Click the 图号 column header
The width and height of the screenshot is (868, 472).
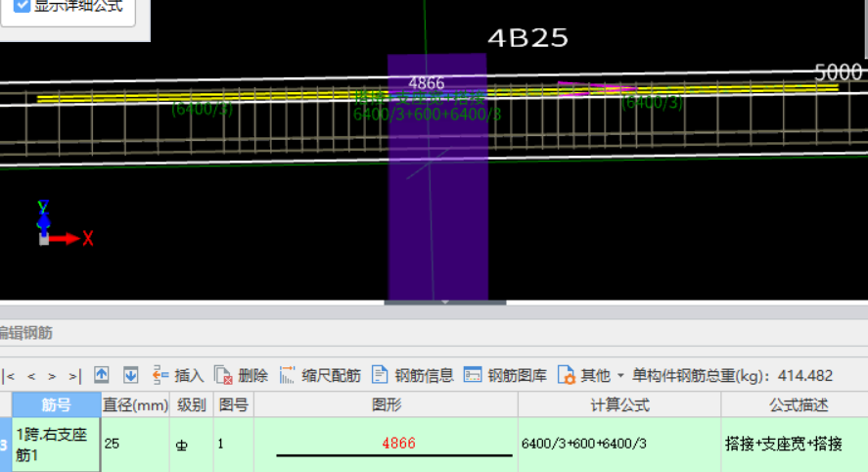234,405
